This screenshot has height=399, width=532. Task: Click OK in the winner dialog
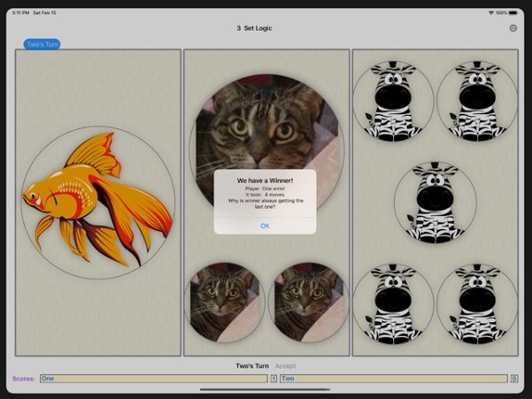click(265, 225)
